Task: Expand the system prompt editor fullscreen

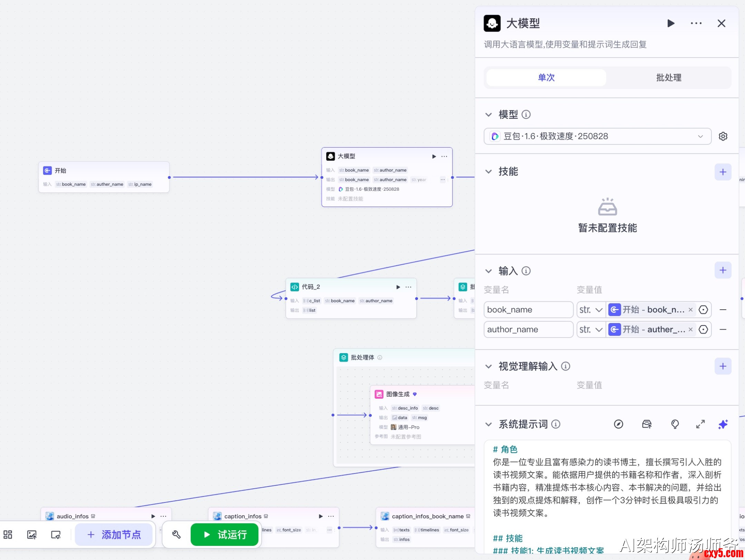Action: pos(700,424)
